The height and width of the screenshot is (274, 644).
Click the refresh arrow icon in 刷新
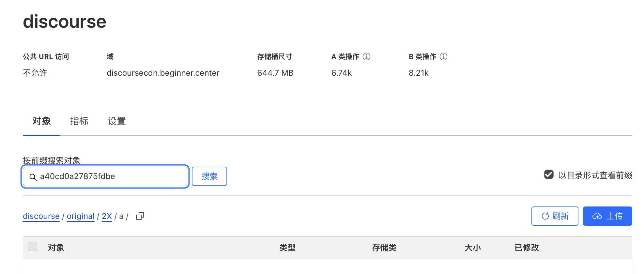coord(545,216)
